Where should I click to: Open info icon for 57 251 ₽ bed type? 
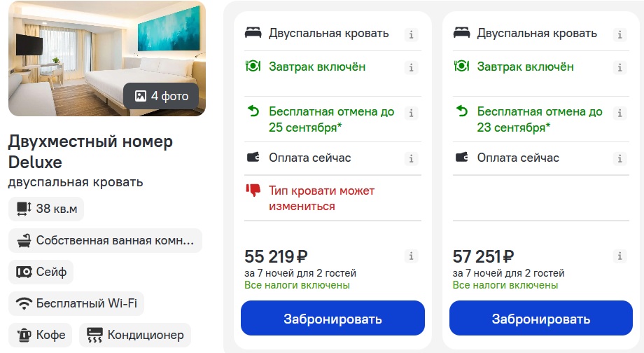[619, 34]
